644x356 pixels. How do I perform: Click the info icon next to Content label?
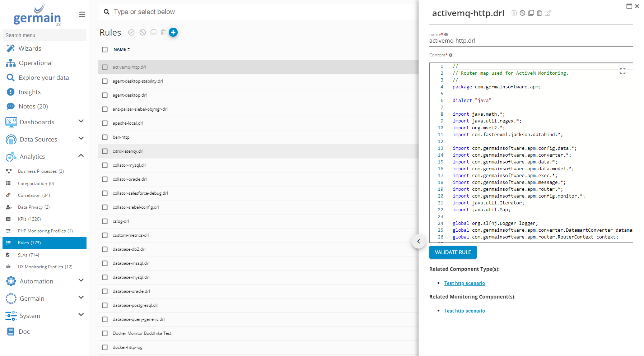[451, 55]
